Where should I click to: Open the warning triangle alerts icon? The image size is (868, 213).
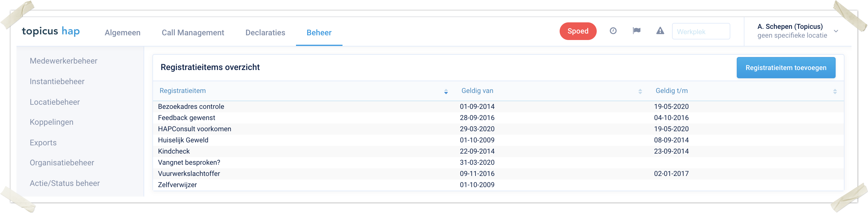click(x=660, y=31)
